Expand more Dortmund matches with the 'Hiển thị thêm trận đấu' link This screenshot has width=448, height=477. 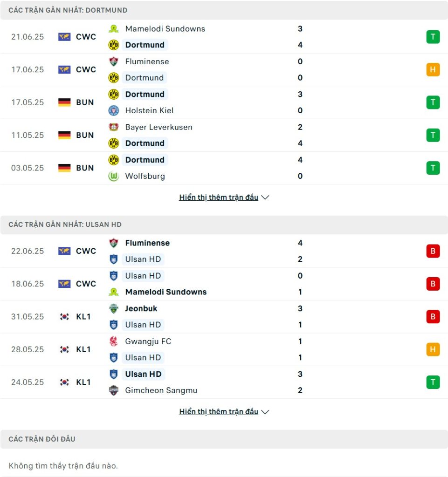tap(219, 198)
